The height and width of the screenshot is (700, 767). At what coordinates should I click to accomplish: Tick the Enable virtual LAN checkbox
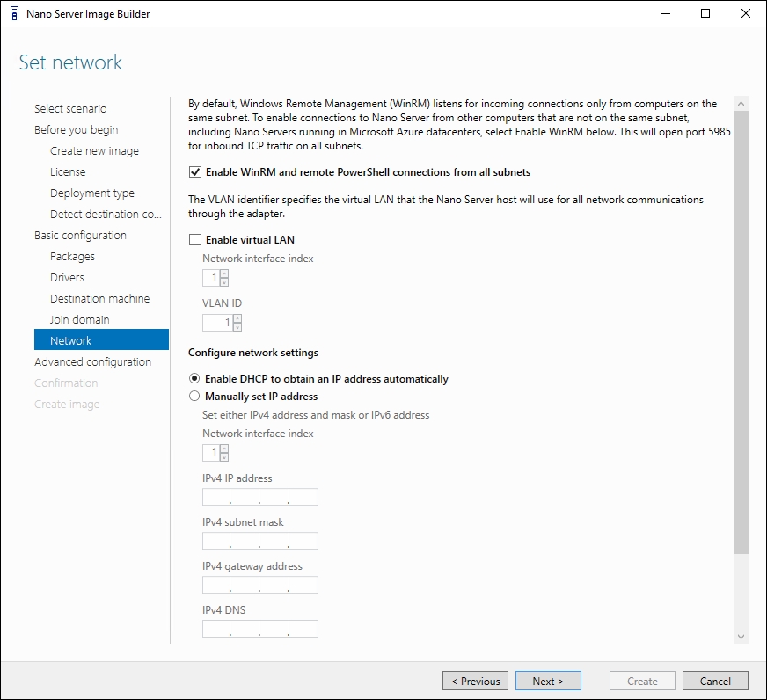pos(195,240)
